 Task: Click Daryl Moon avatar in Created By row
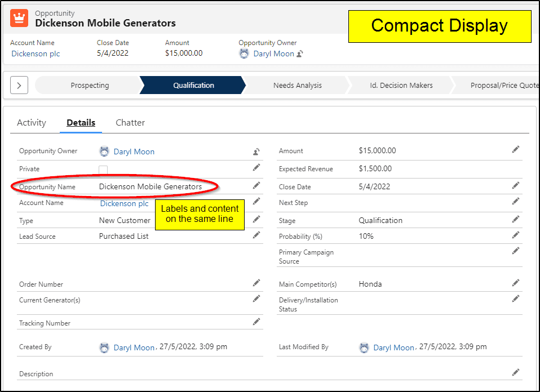click(104, 348)
